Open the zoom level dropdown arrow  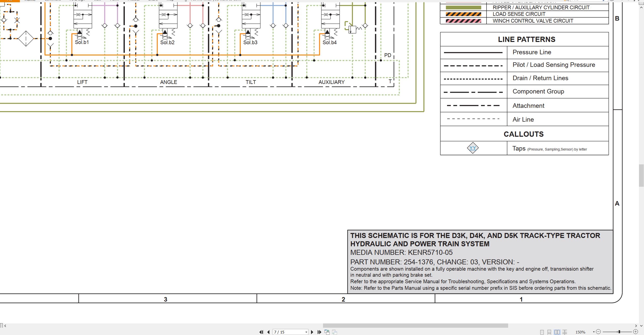594,332
